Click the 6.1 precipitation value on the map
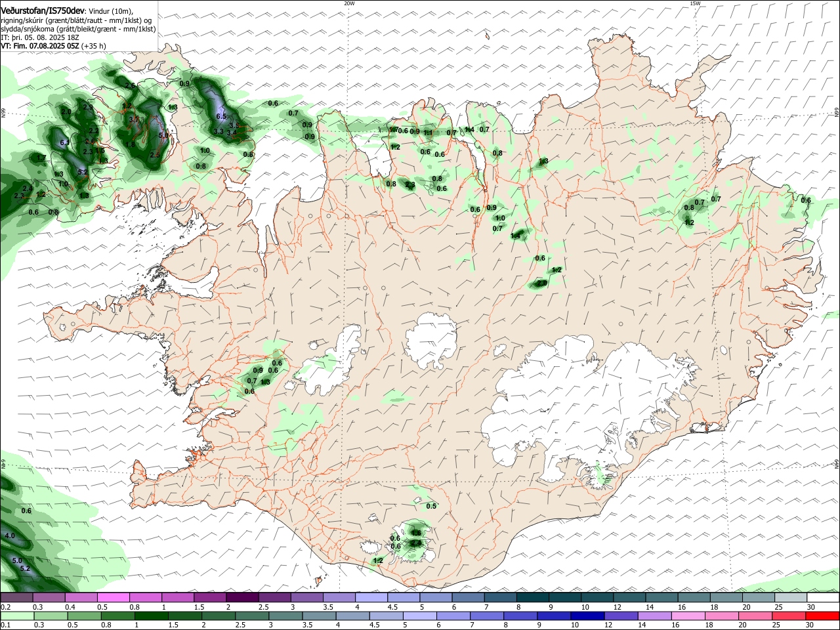The height and width of the screenshot is (630, 840). click(64, 142)
